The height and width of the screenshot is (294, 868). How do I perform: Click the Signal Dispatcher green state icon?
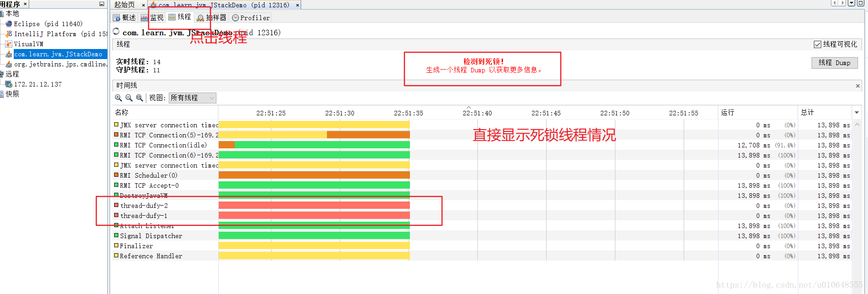[116, 235]
